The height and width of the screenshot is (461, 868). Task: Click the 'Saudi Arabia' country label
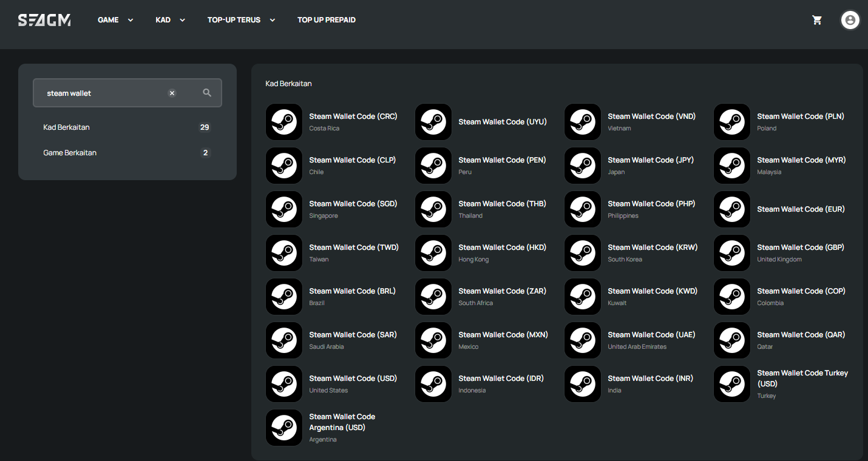(327, 347)
